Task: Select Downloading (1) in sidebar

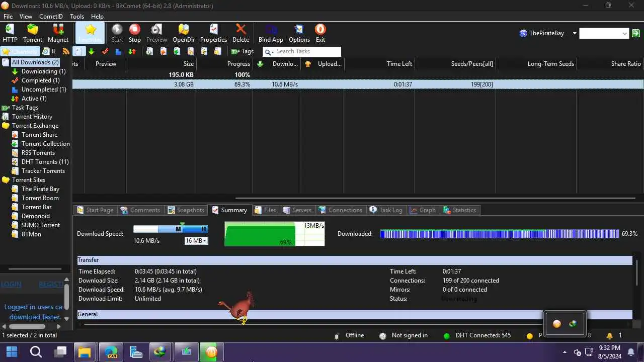Action: click(43, 71)
